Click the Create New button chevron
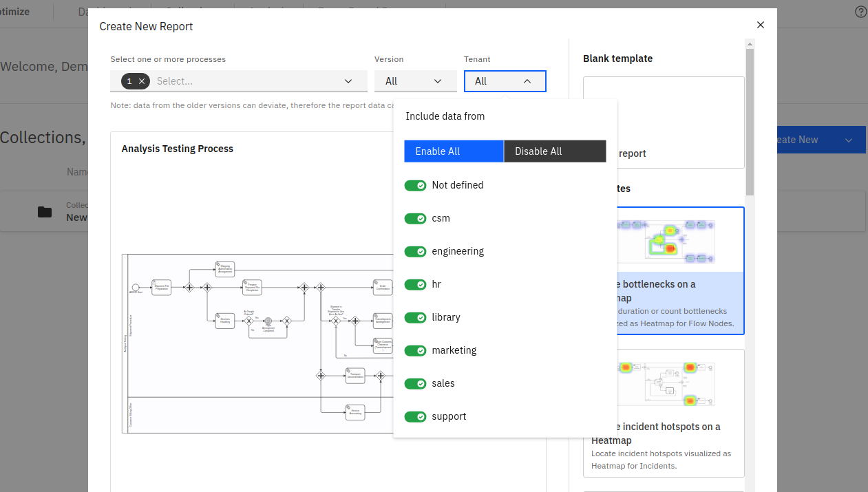868x492 pixels. click(x=849, y=140)
